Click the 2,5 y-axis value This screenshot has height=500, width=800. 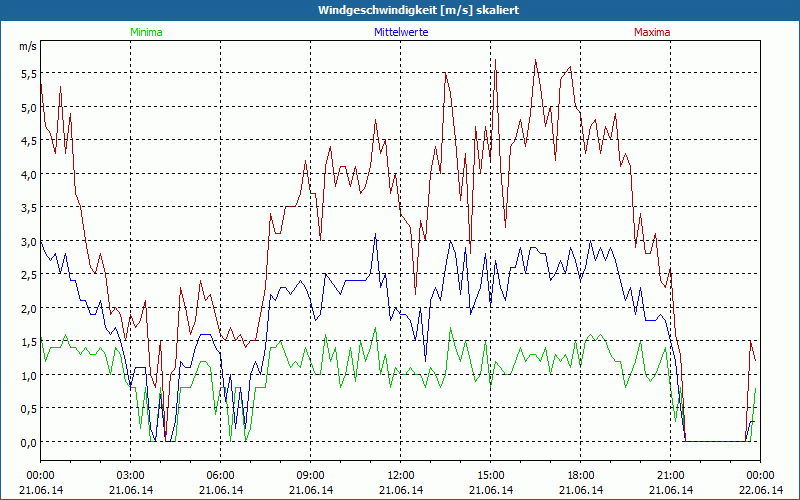pos(29,275)
